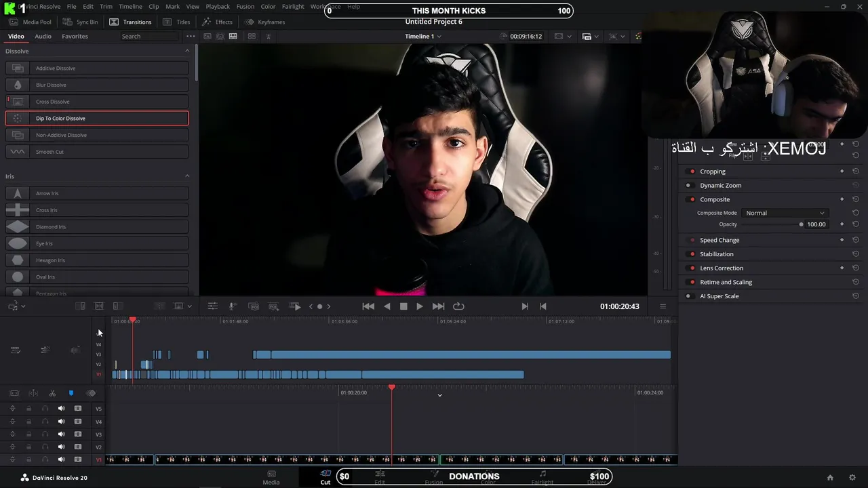
Task: Open the Sync Bin panel
Action: point(80,22)
